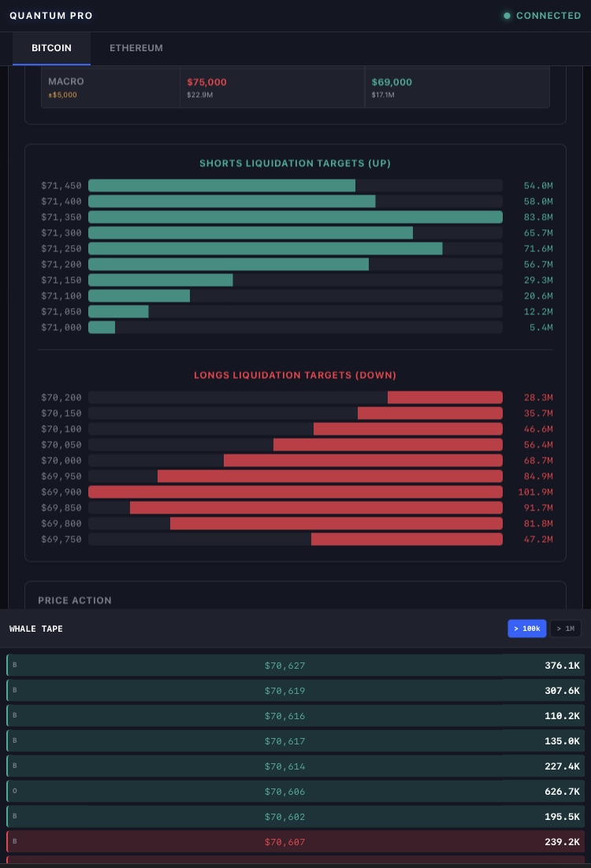Toggle the > 1M whale tape filter
The height and width of the screenshot is (868, 591).
565,629
